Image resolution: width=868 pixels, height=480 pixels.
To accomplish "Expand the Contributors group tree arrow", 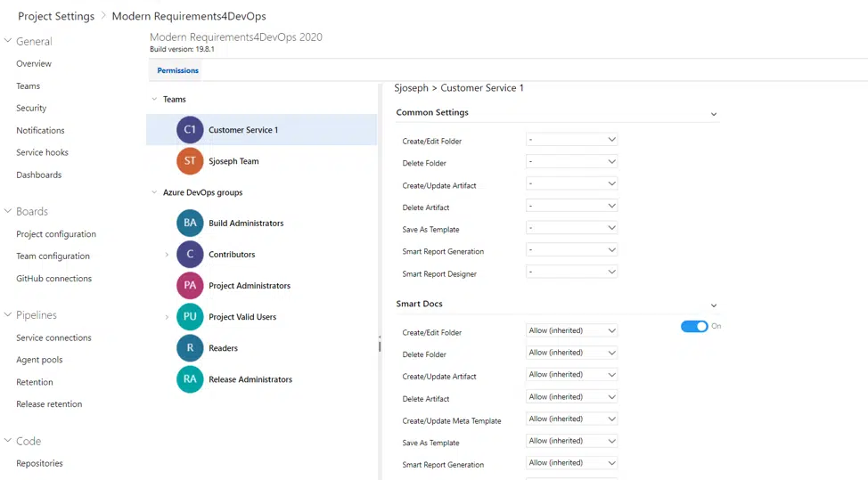I will point(167,255).
